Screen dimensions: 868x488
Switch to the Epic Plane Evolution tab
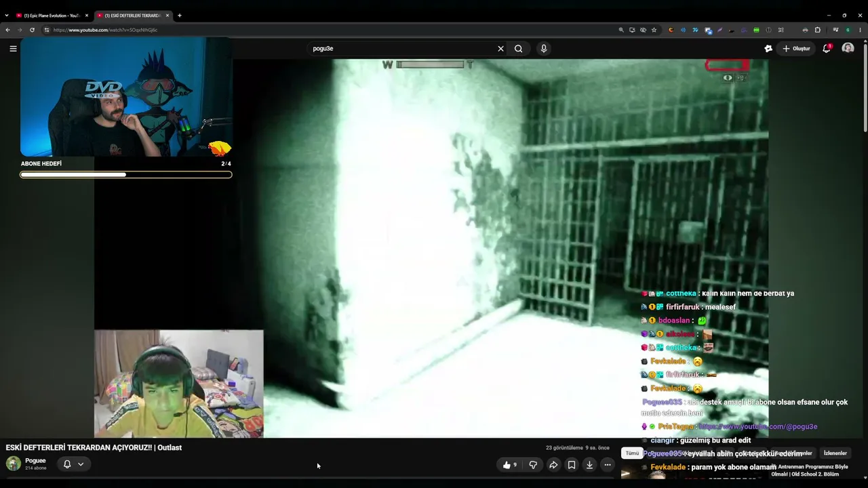[x=51, y=16]
